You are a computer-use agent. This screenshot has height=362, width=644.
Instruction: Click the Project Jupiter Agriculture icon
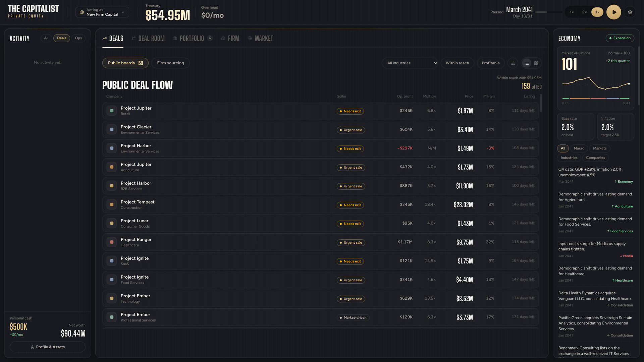(x=112, y=167)
